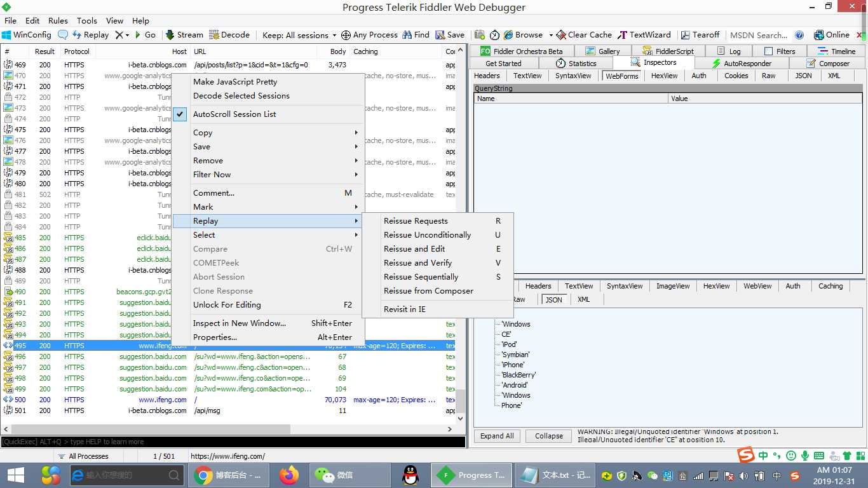Viewport: 868px width, 488px height.
Task: Open the Browse dropdown arrow
Action: pyautogui.click(x=551, y=35)
